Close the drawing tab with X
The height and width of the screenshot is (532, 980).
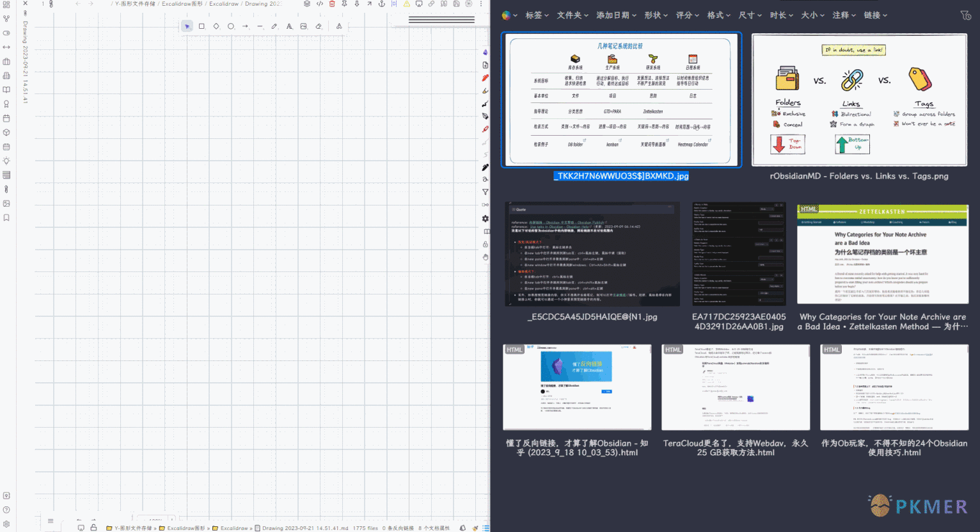(x=26, y=4)
